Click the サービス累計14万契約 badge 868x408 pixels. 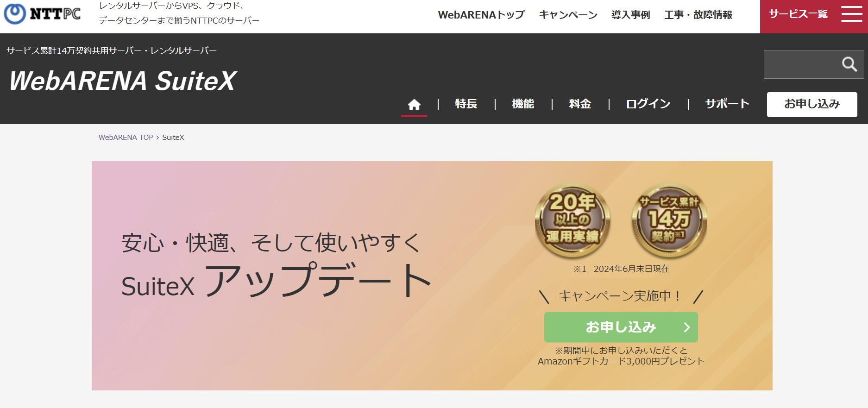[x=669, y=220]
